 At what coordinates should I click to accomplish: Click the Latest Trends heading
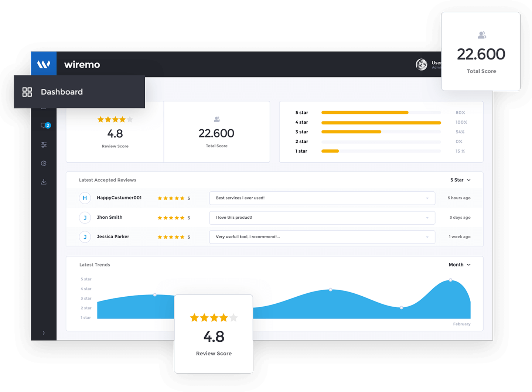(x=95, y=265)
